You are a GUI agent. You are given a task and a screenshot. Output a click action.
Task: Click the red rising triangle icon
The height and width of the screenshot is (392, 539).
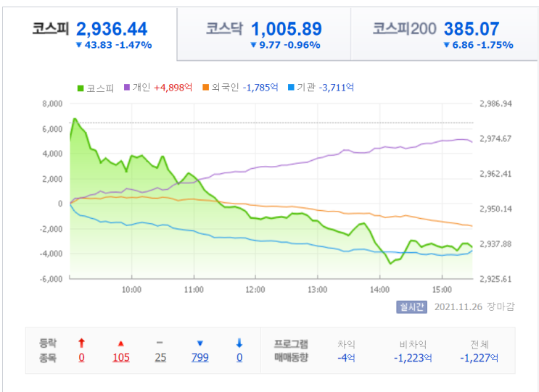tap(120, 343)
